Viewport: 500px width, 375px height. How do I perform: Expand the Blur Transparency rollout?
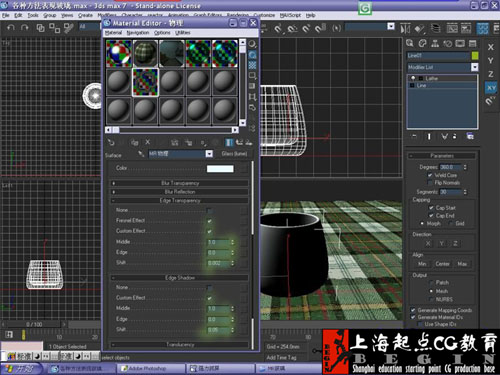click(x=180, y=183)
